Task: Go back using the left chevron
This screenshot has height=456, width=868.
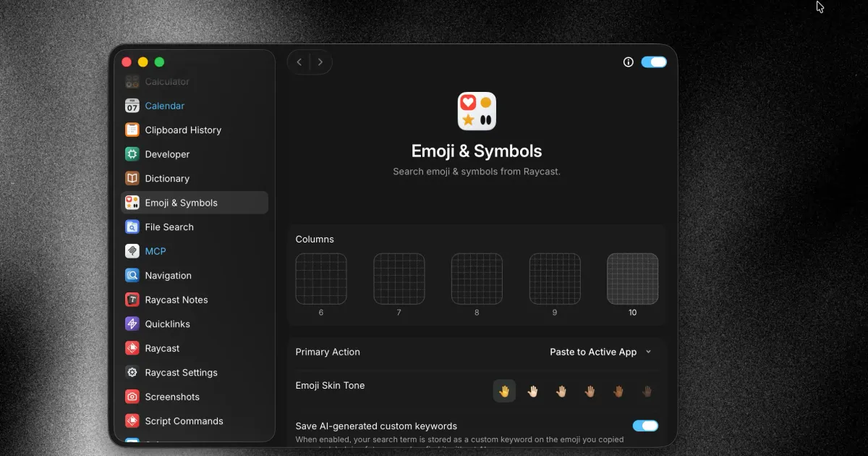Action: (299, 62)
